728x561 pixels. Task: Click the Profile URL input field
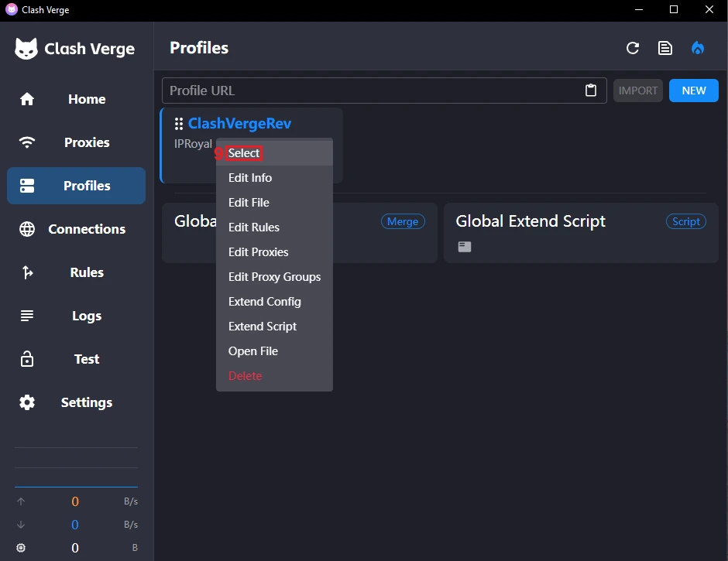(x=372, y=91)
